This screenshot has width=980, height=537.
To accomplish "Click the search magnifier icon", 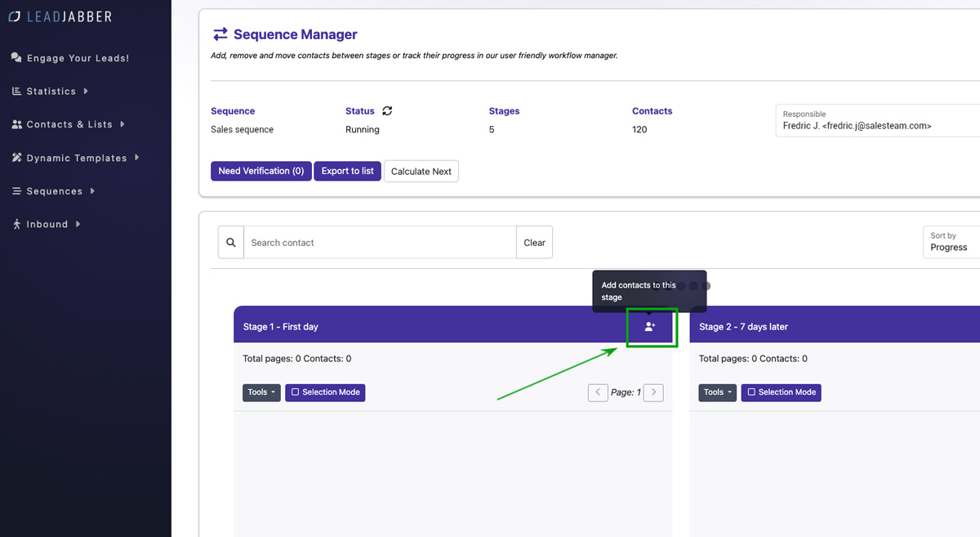I will (x=231, y=243).
